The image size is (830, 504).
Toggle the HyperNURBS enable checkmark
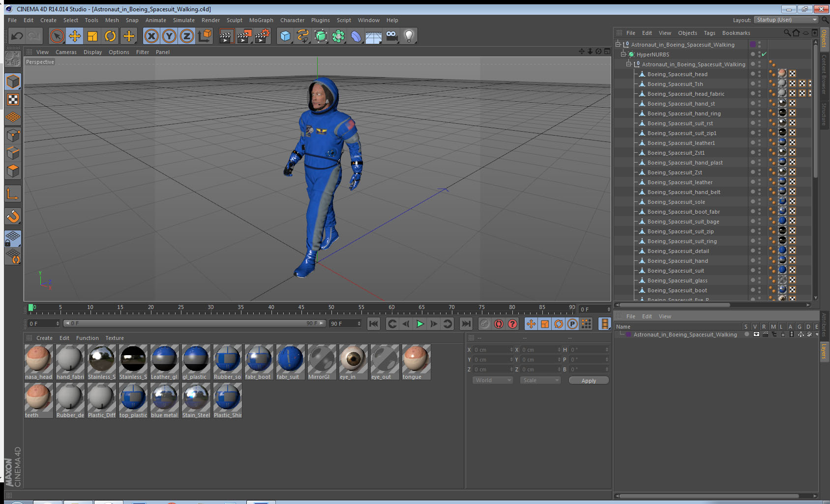pos(764,55)
